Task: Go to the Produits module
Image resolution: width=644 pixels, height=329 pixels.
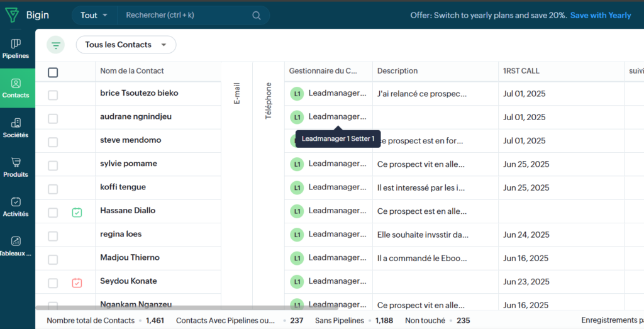Action: (x=16, y=167)
